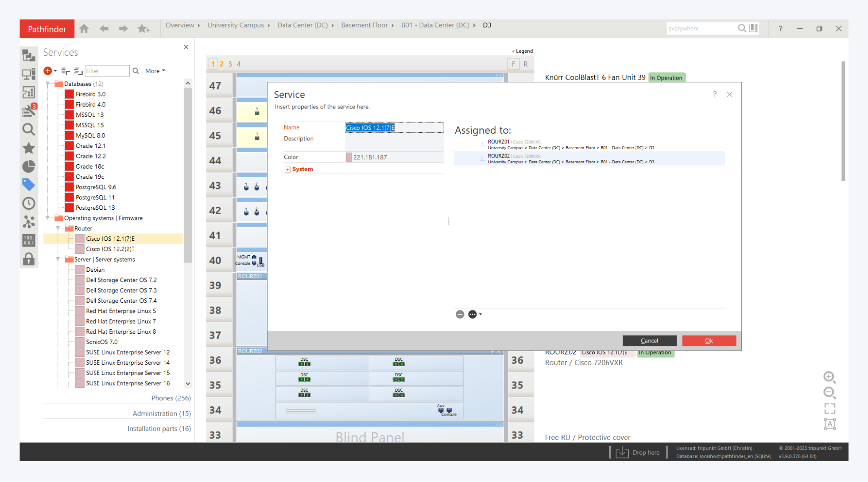Click the remove assignment minus icon

(460, 314)
